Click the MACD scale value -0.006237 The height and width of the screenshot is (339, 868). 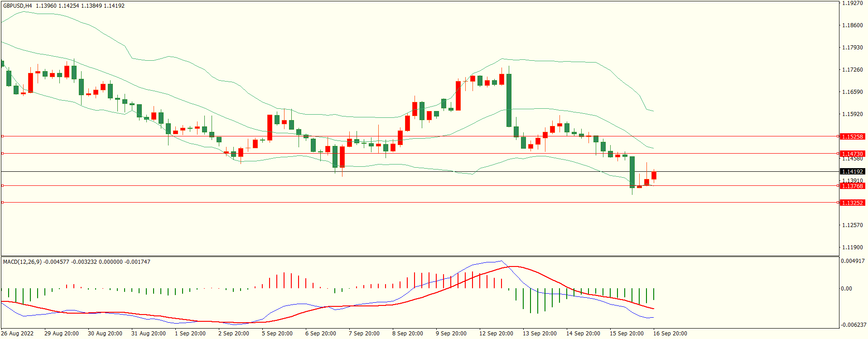854,325
